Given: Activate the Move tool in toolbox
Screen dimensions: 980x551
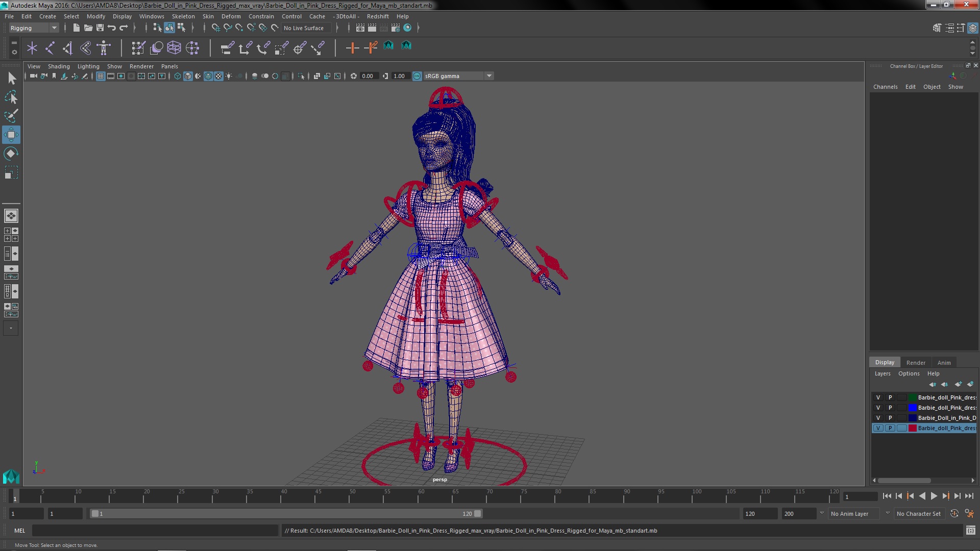Looking at the screenshot, I should (11, 135).
